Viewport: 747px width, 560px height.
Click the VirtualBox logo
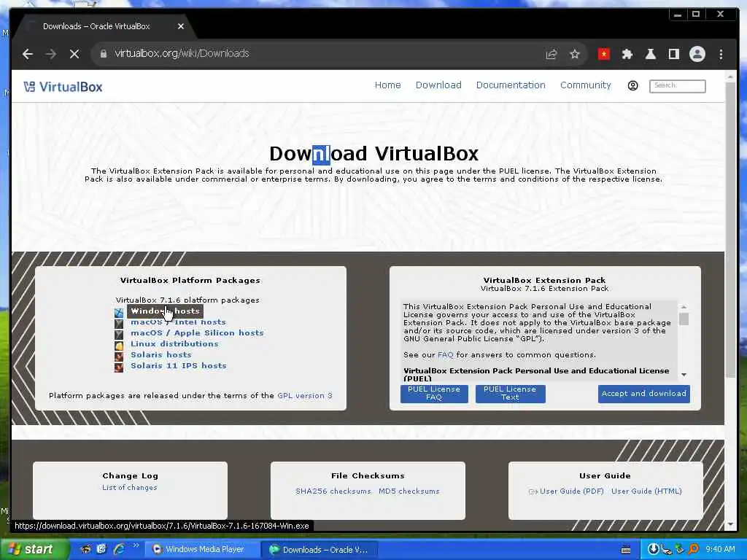(x=63, y=87)
